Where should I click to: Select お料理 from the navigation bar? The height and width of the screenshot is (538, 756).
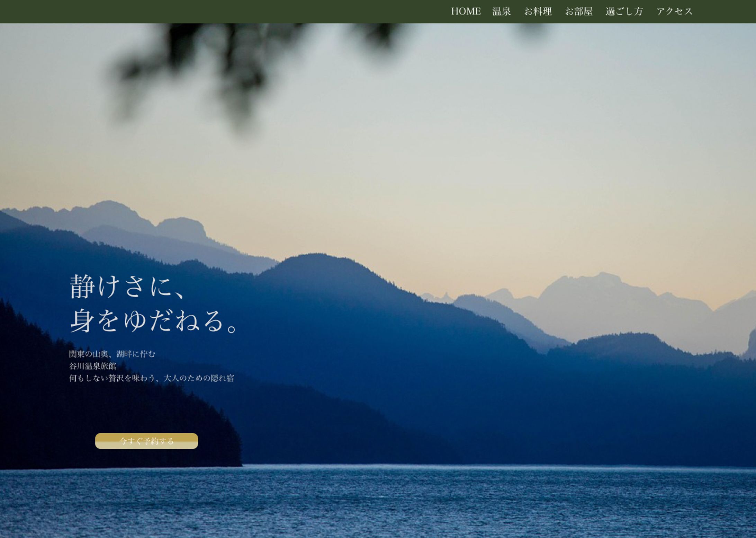coord(538,11)
